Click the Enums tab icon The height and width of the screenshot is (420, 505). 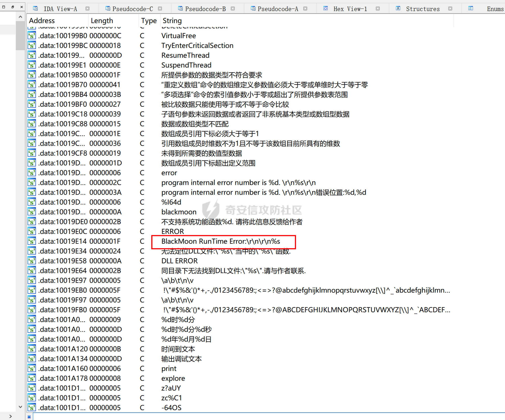(x=471, y=9)
